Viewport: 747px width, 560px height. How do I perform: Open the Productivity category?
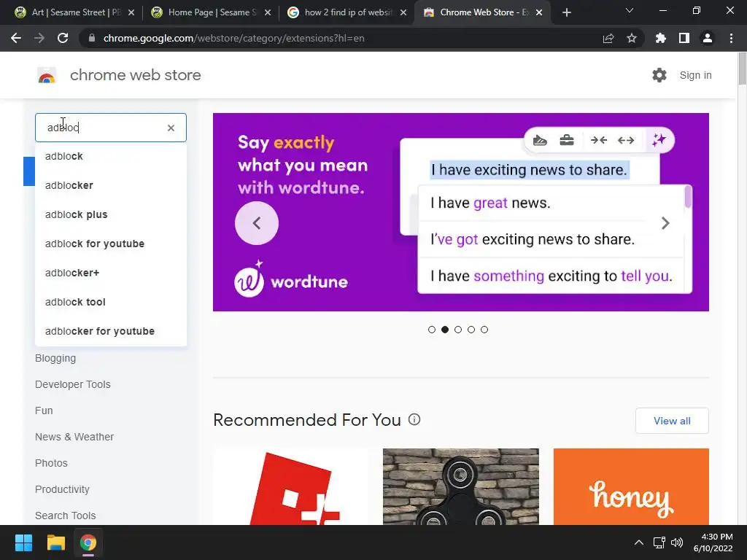click(x=62, y=489)
